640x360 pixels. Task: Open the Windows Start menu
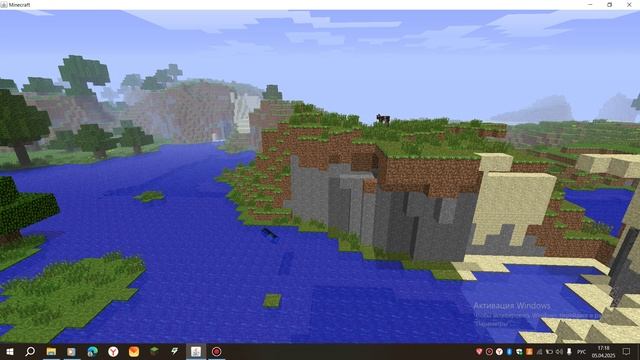click(10, 351)
